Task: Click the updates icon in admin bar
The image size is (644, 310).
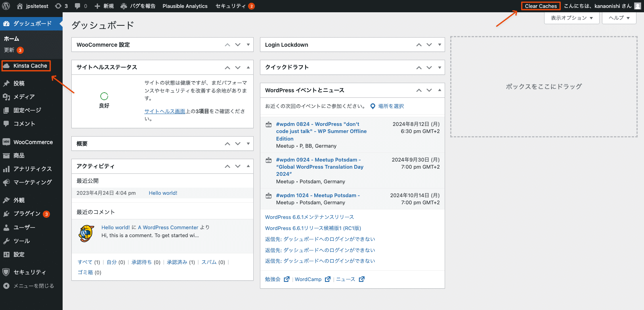Action: point(58,6)
